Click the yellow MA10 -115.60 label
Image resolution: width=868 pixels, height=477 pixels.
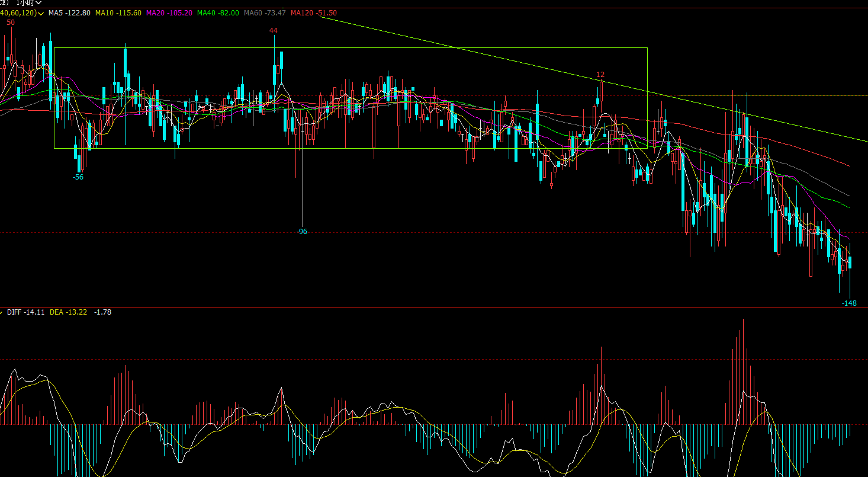(x=118, y=13)
